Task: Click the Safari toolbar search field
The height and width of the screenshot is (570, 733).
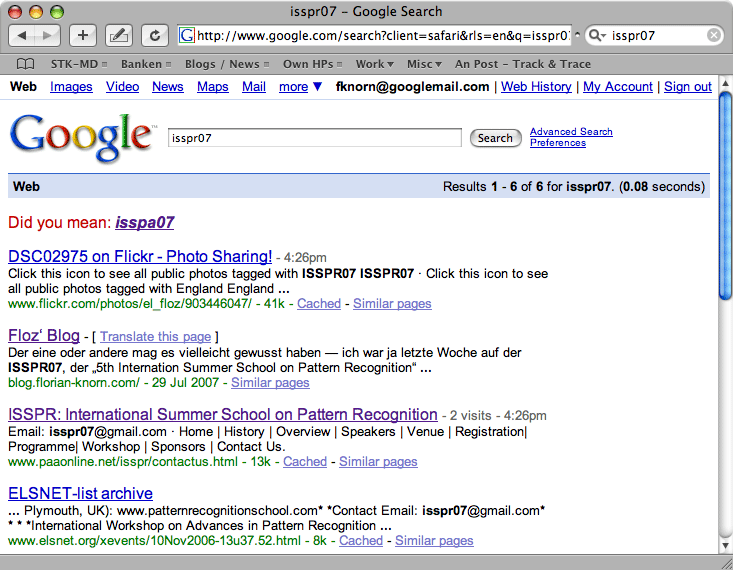Action: 654,35
